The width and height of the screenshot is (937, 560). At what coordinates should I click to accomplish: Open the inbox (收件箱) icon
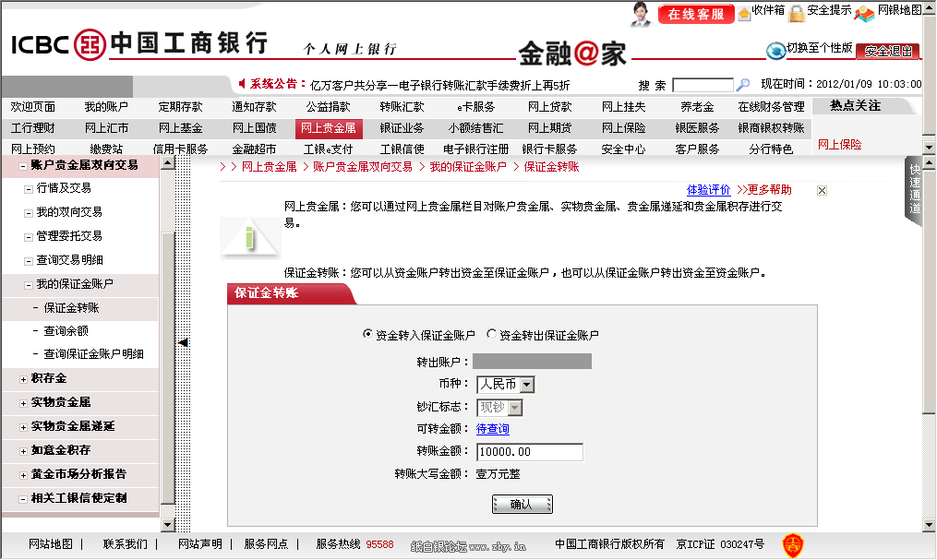click(x=745, y=13)
